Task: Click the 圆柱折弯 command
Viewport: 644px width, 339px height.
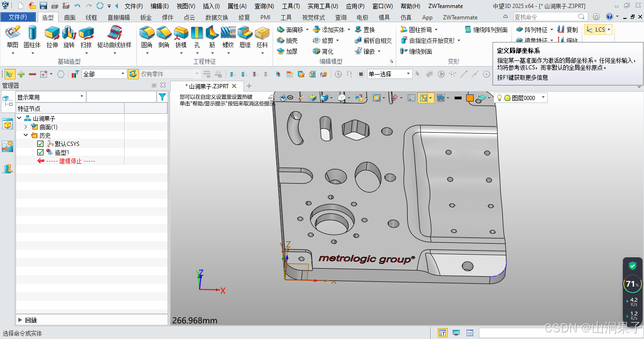Action: tap(416, 30)
